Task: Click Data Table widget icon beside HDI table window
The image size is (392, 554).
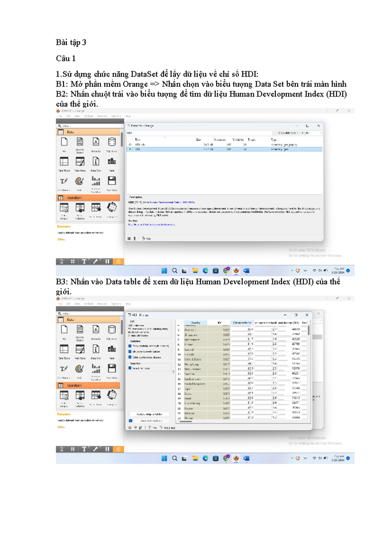Action: 64,349
